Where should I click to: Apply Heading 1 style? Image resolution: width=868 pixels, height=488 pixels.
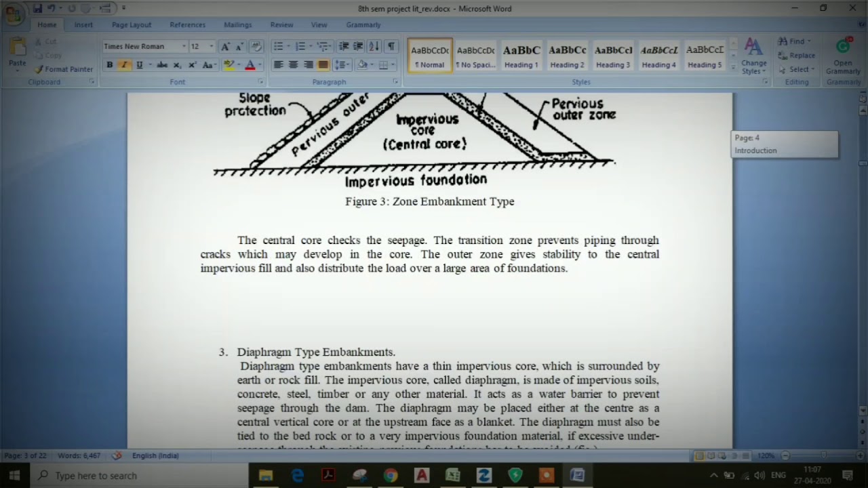click(x=521, y=56)
